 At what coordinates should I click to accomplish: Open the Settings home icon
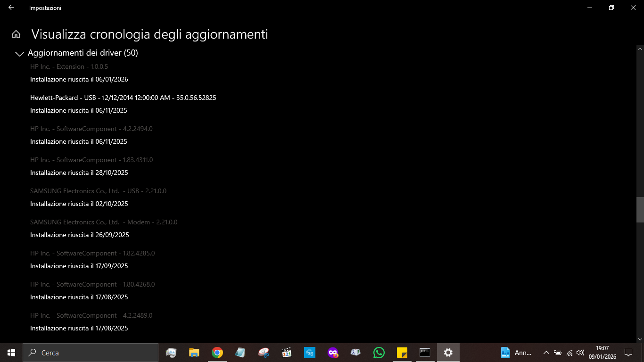coord(16,34)
